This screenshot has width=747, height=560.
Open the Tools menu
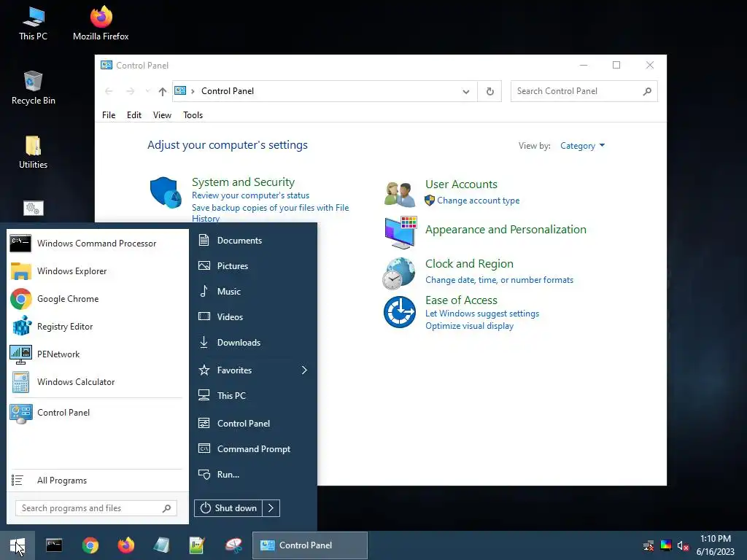pyautogui.click(x=193, y=115)
